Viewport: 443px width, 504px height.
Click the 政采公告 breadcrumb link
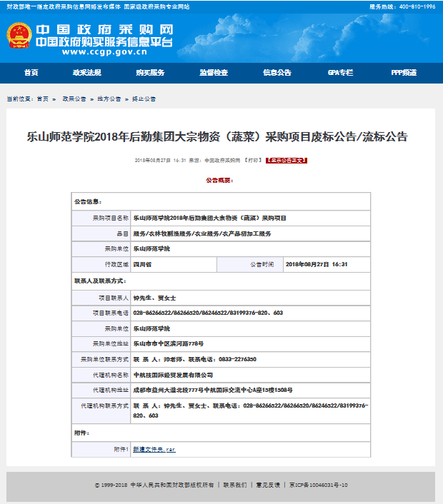74,99
